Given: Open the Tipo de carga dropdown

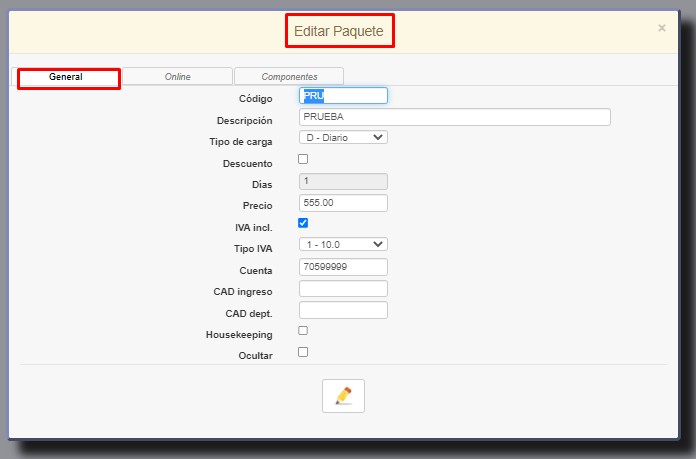Looking at the screenshot, I should [x=343, y=137].
